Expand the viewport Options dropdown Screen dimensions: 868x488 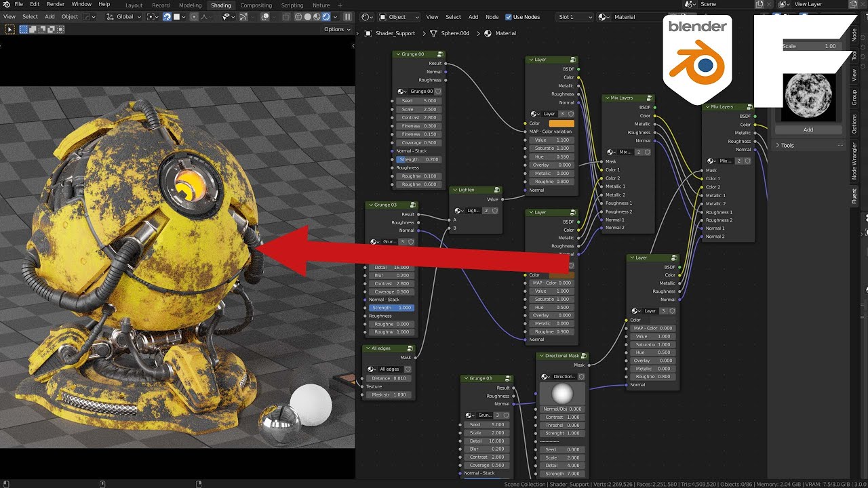click(x=337, y=29)
